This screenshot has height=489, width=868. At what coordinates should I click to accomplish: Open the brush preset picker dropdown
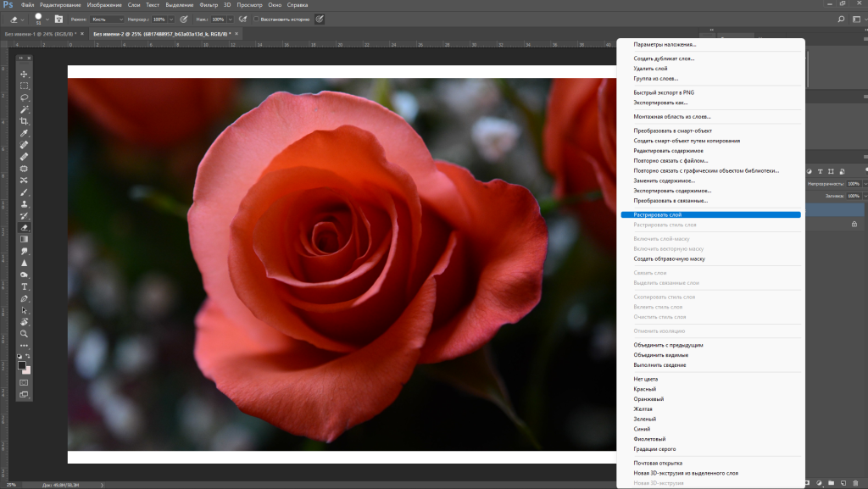point(48,19)
